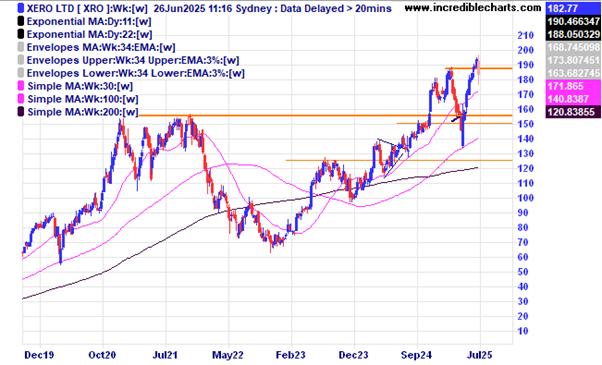Viewport: 602px width, 365px height.
Task: Click the 140 price axis label
Action: click(x=526, y=139)
